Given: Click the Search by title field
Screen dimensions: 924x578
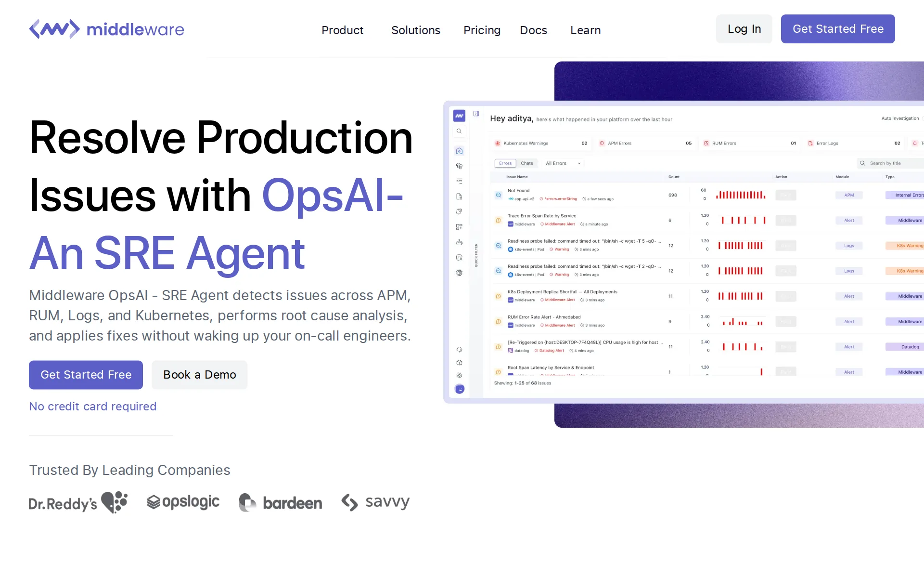Looking at the screenshot, I should point(890,163).
